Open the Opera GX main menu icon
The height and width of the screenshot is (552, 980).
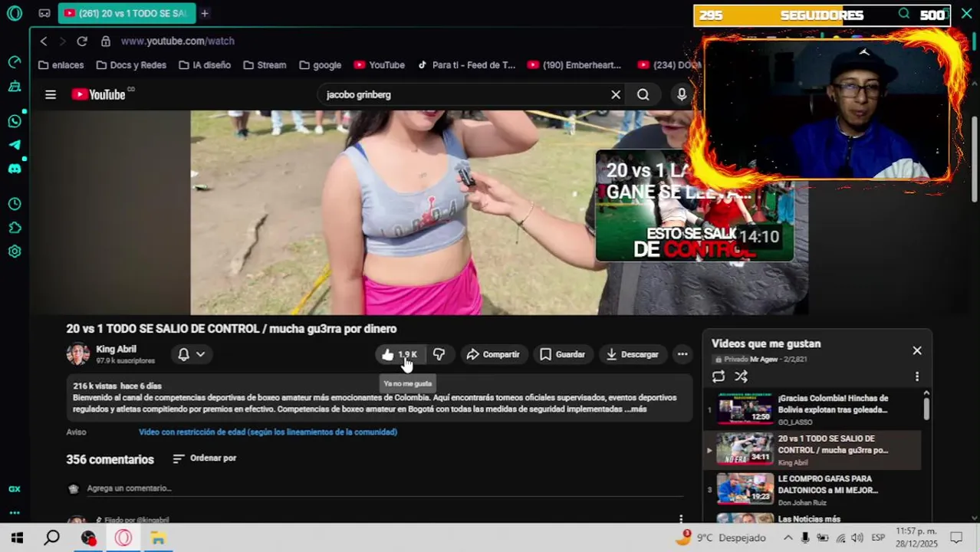(x=14, y=13)
